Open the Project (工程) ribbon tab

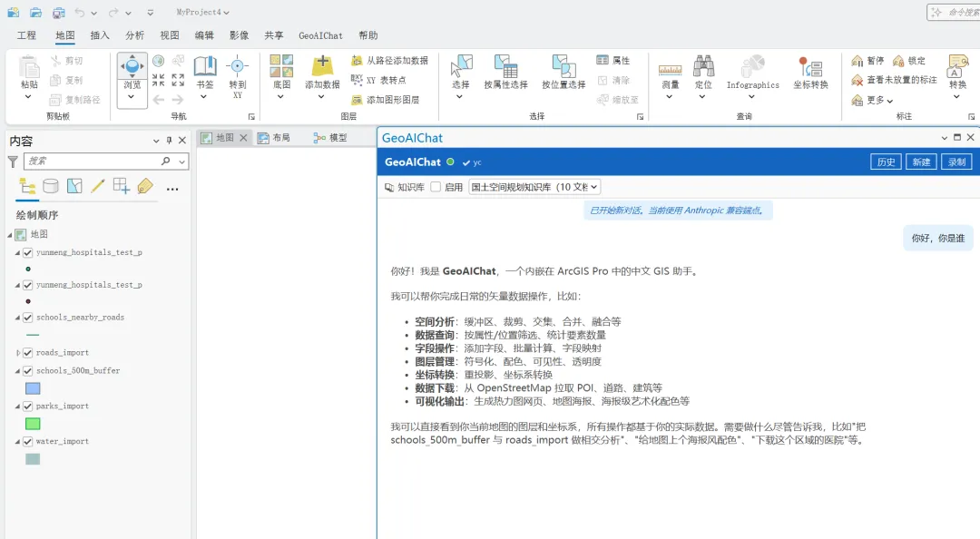[x=26, y=35]
